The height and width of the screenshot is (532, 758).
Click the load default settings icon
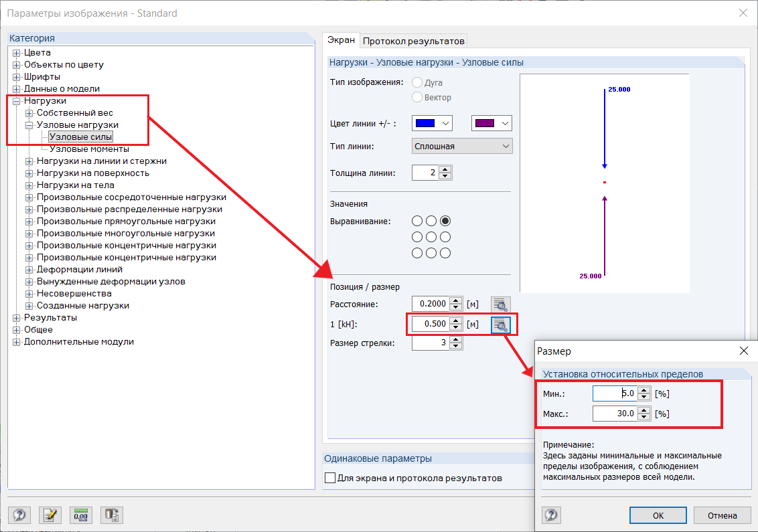click(x=112, y=515)
